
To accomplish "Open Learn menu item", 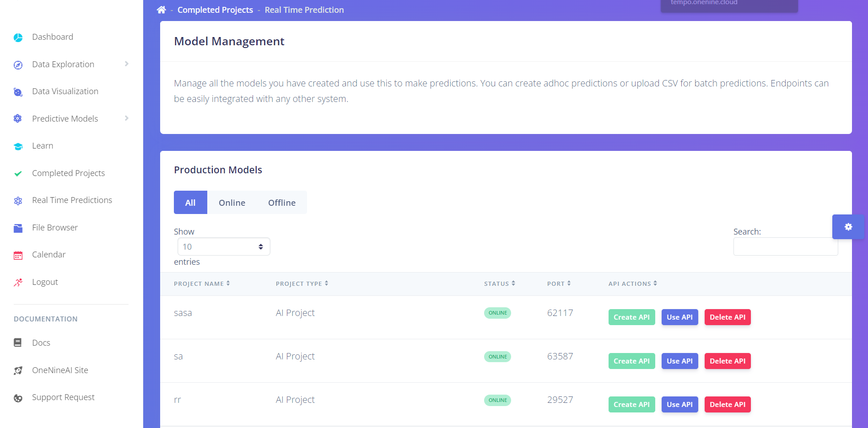I will pyautogui.click(x=43, y=146).
